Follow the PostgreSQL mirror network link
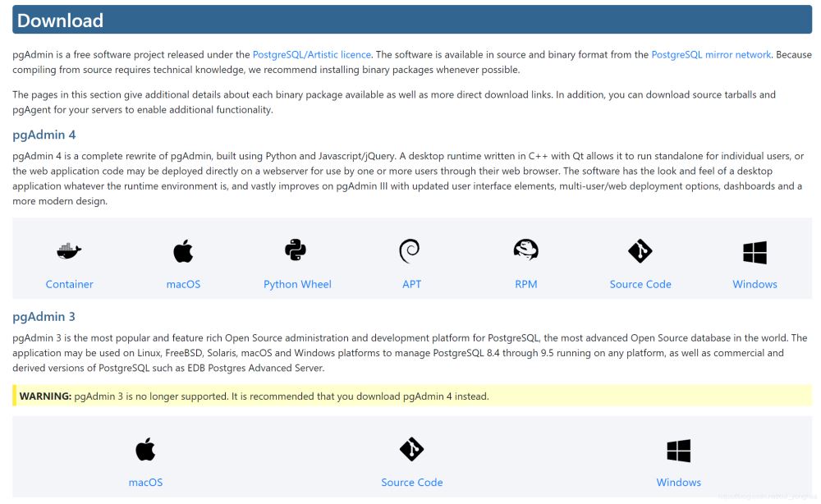The width and height of the screenshot is (821, 504). pyautogui.click(x=711, y=55)
